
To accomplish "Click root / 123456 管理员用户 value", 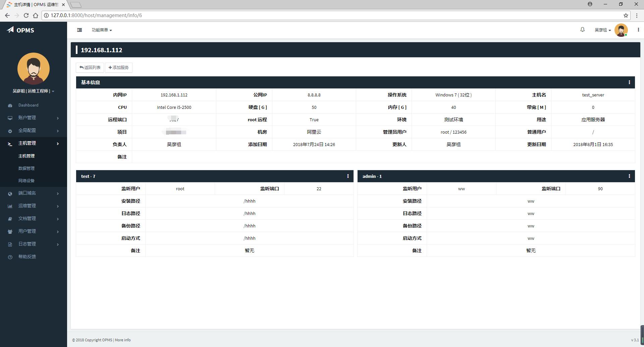I will (x=453, y=132).
